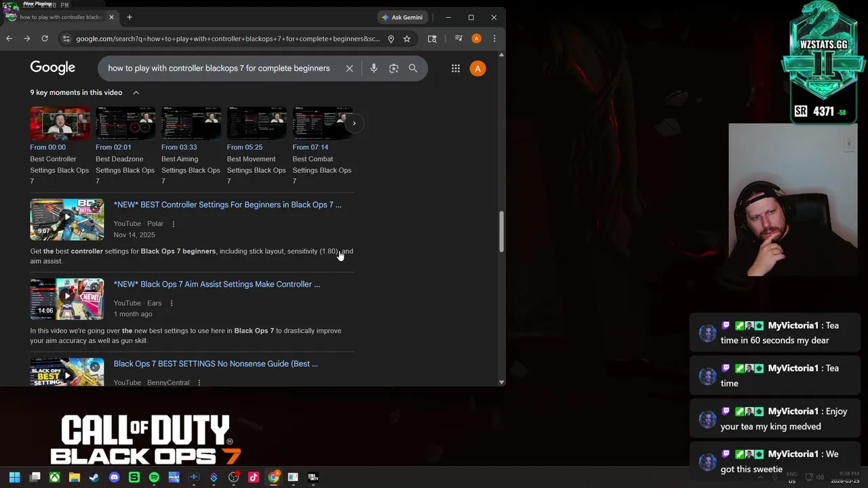Click the Google search input field
868x488 pixels.
pos(219,68)
